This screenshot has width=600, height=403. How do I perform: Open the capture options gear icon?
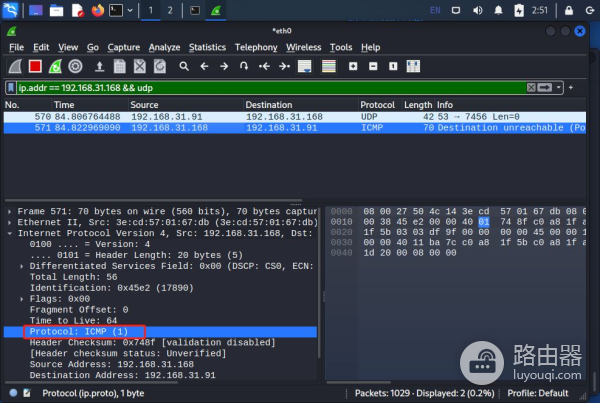pyautogui.click(x=75, y=66)
